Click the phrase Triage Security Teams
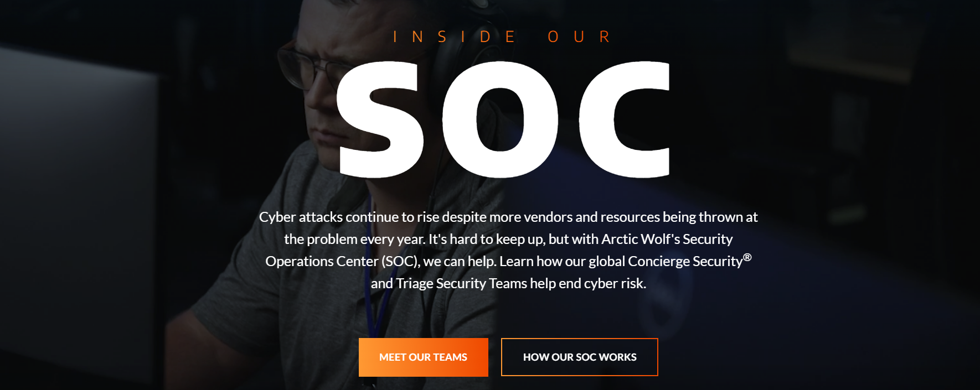 [462, 283]
